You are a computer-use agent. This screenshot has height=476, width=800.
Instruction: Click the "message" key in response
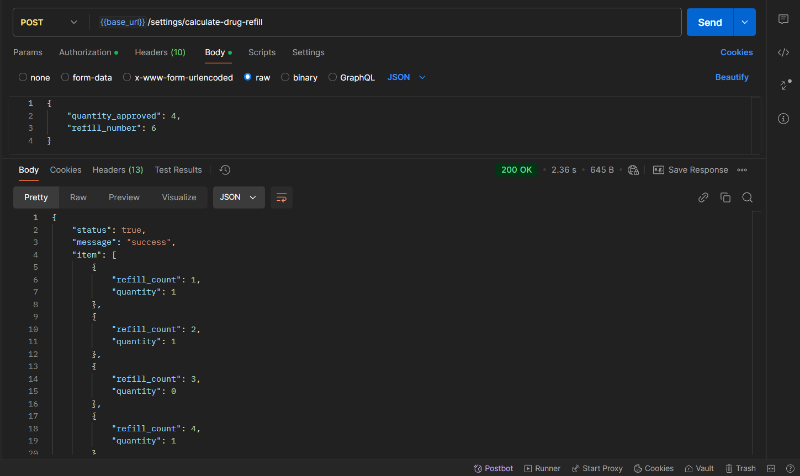pyautogui.click(x=94, y=242)
